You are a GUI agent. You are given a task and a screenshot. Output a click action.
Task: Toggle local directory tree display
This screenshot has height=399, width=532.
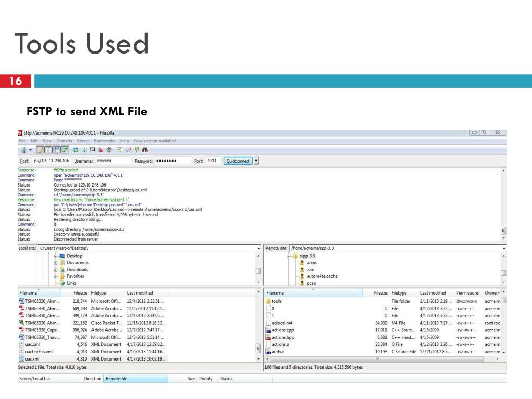[x=48, y=150]
